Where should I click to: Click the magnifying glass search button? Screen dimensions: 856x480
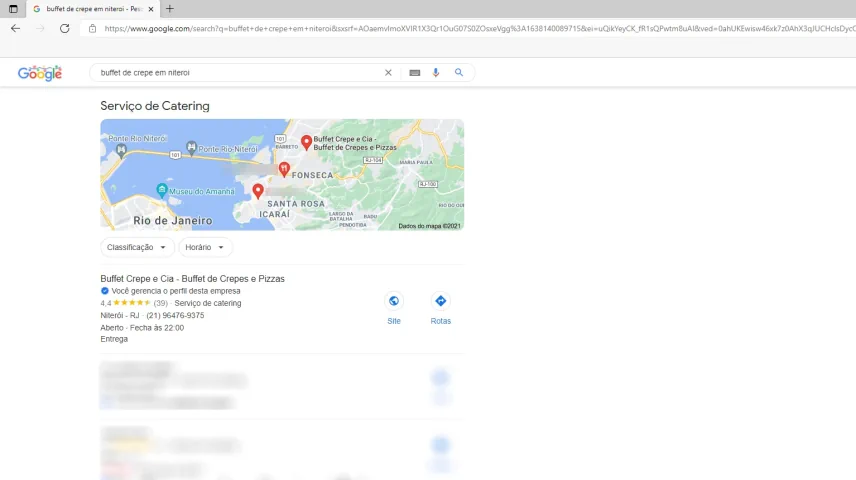pyautogui.click(x=459, y=73)
